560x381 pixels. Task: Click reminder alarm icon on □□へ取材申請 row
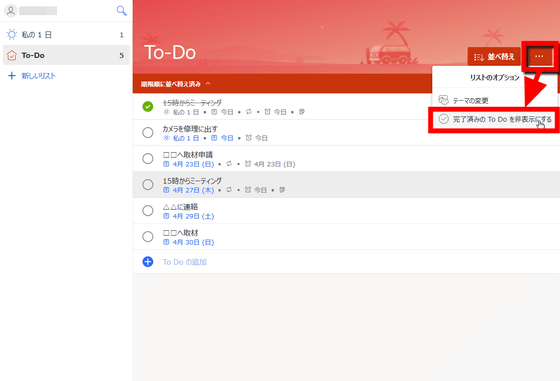pyautogui.click(x=248, y=164)
